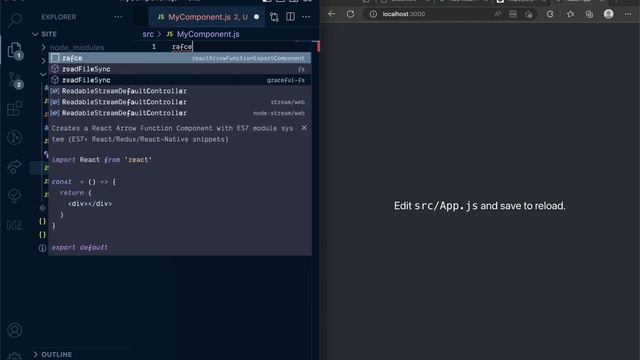
Task: Click the circular arrow icon left of favorites star
Action: tap(550, 14)
